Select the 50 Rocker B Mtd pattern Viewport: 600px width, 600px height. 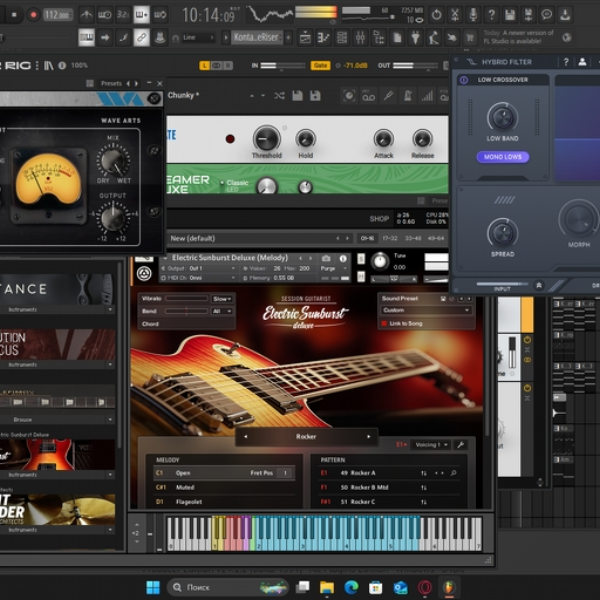tap(389, 488)
